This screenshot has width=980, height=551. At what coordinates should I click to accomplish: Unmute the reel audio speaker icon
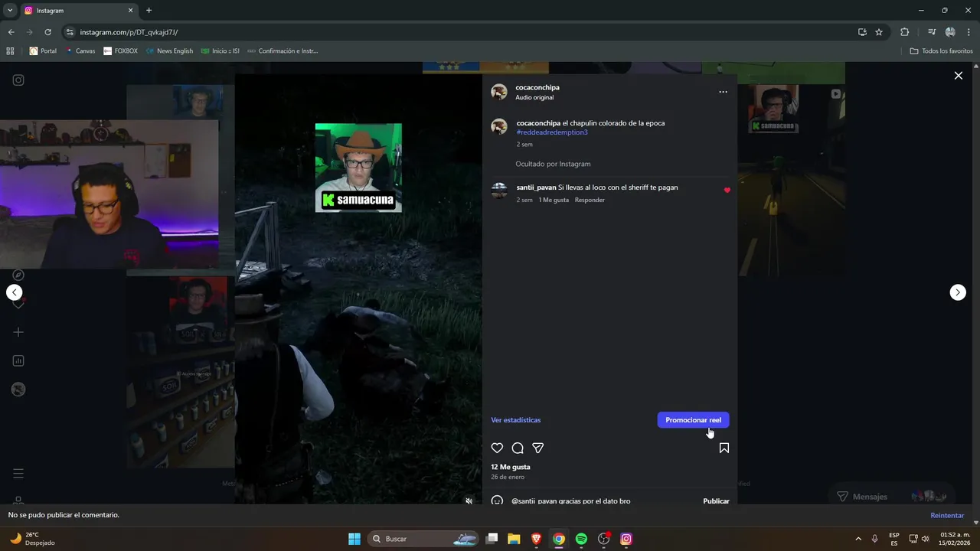coord(469,500)
